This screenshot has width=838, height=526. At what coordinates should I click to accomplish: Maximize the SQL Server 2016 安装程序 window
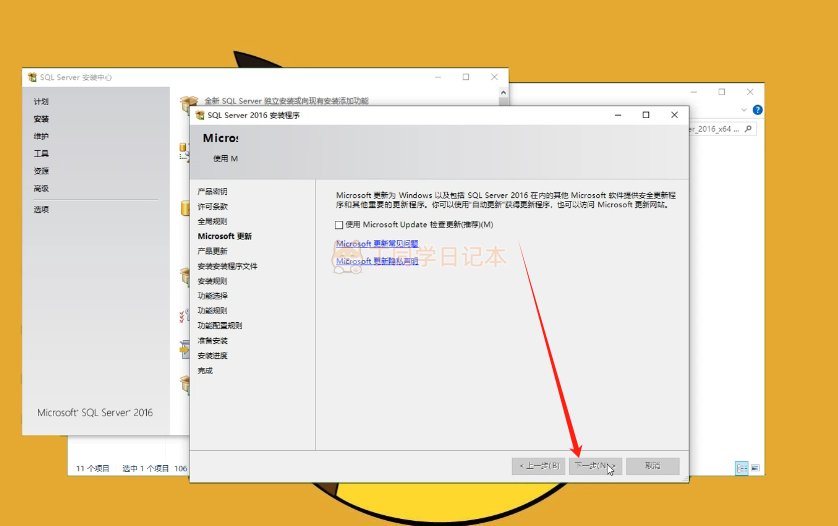646,115
